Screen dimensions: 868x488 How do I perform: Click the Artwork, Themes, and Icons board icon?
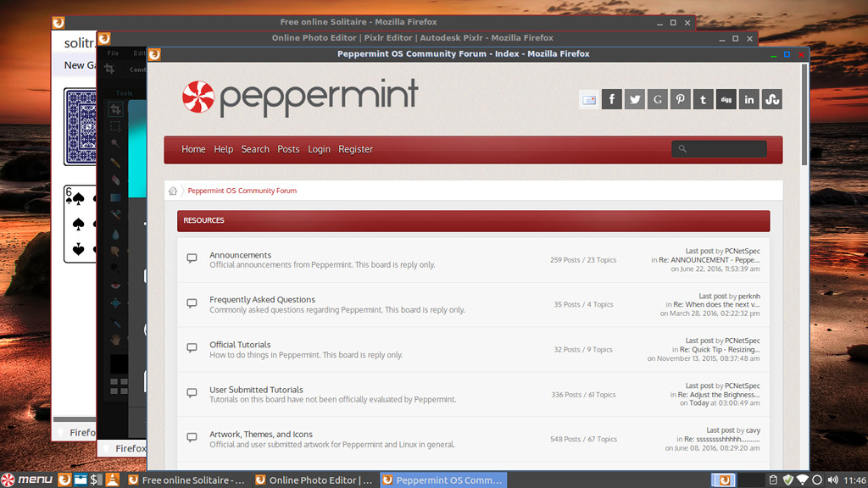[192, 438]
